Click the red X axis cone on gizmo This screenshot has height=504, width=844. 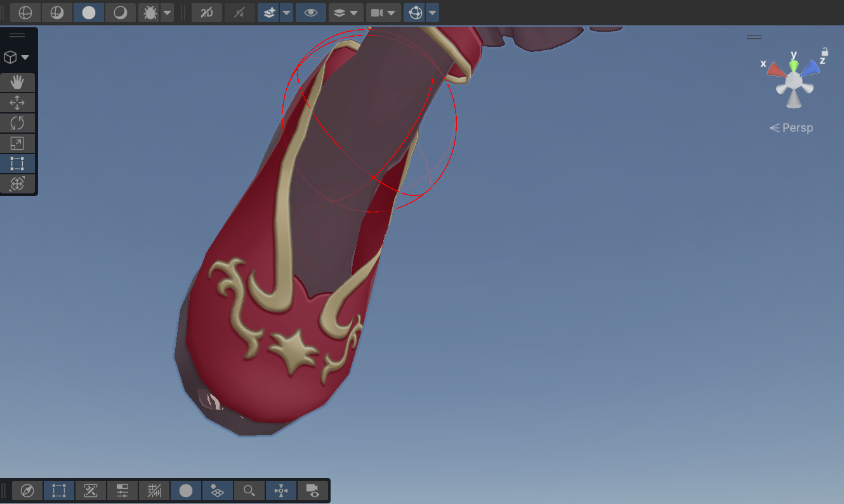[x=775, y=70]
